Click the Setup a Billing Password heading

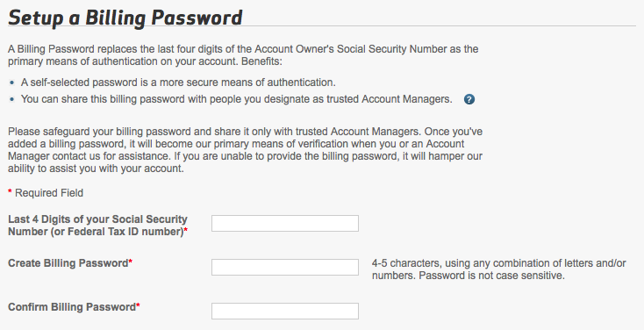pyautogui.click(x=125, y=18)
